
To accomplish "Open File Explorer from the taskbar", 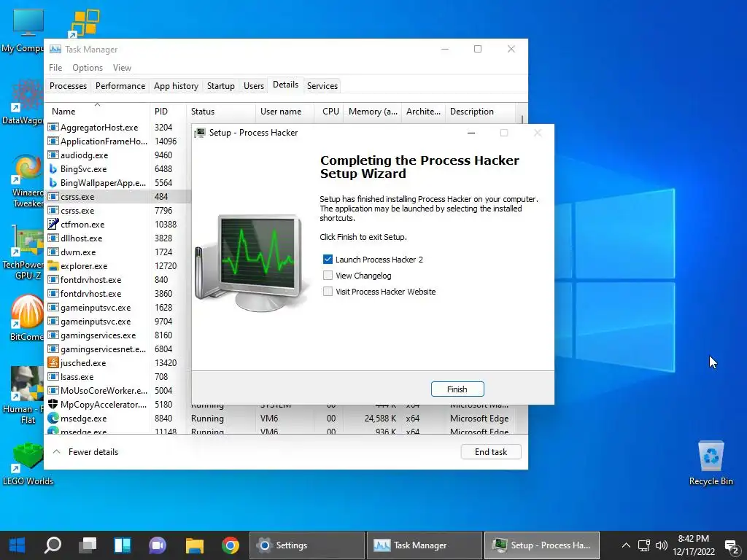I will (194, 545).
